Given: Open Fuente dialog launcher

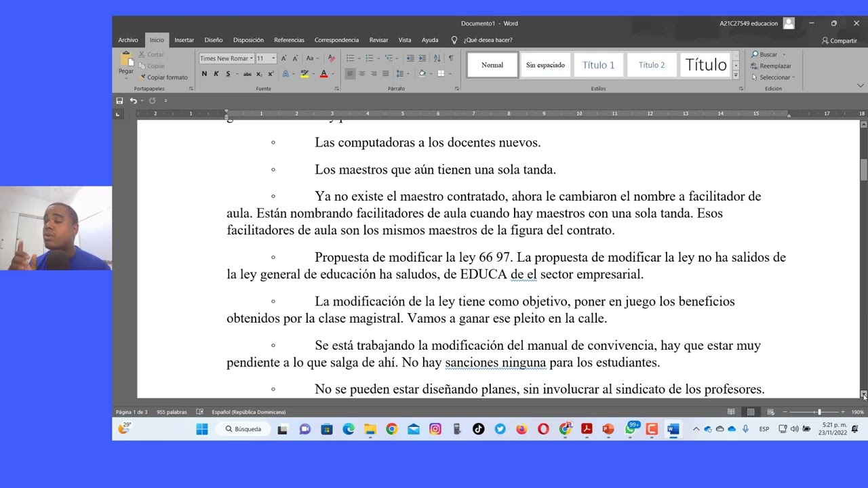Looking at the screenshot, I should [337, 89].
